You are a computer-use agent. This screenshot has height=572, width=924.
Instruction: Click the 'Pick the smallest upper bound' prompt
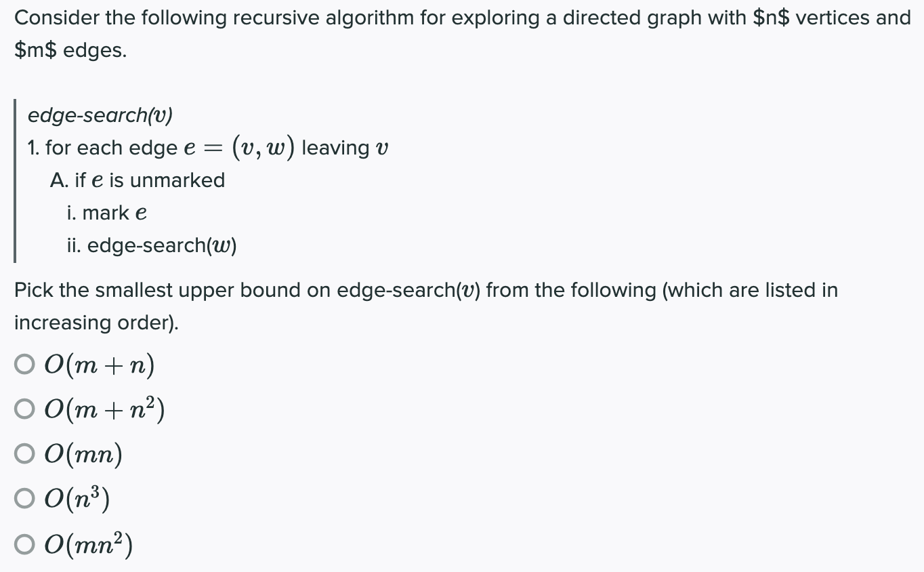pos(426,290)
